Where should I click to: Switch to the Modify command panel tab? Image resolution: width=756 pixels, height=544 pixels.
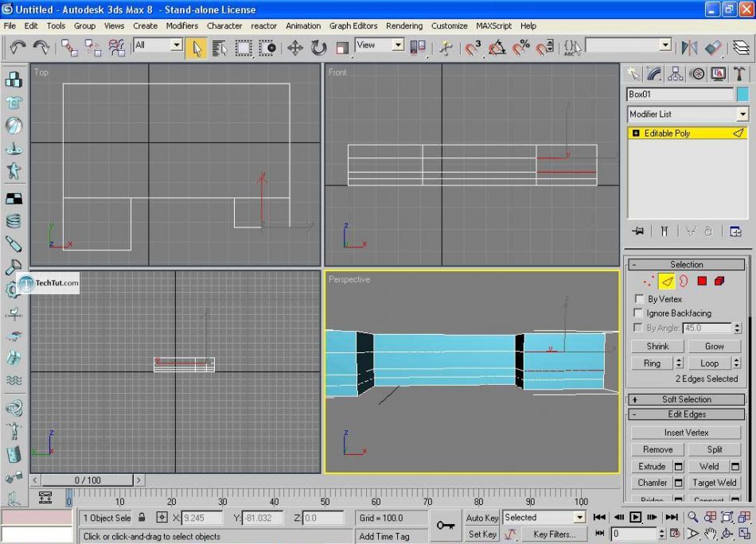(654, 74)
